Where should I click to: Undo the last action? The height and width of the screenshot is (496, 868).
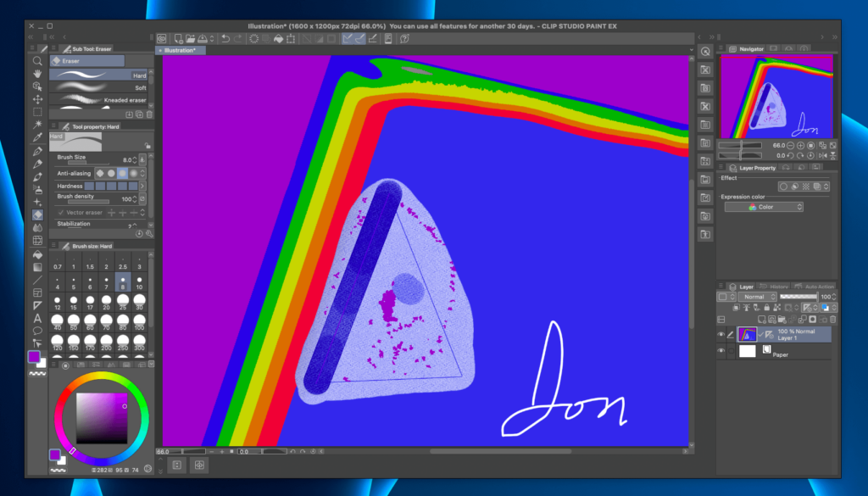tap(225, 39)
